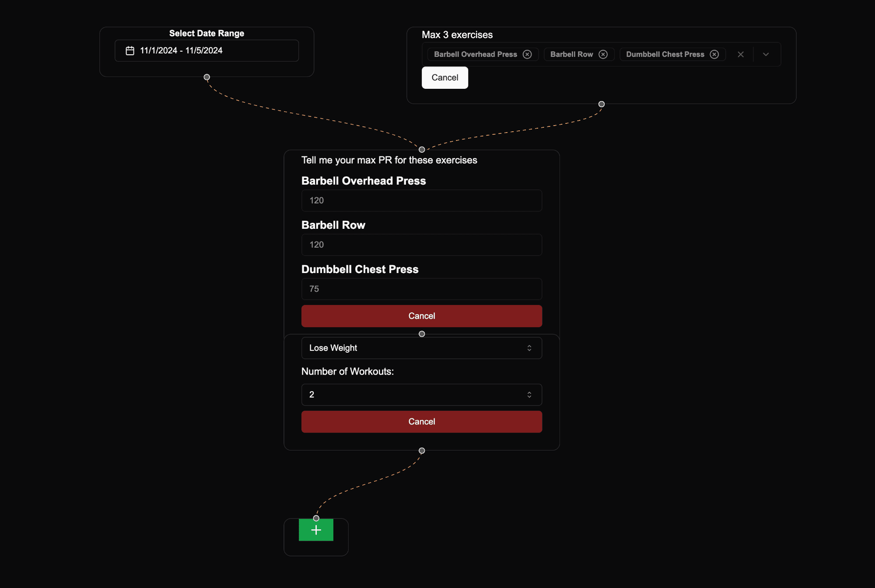Screen dimensions: 875x588
Task: Click the exercises node output handle
Action: pyautogui.click(x=602, y=104)
